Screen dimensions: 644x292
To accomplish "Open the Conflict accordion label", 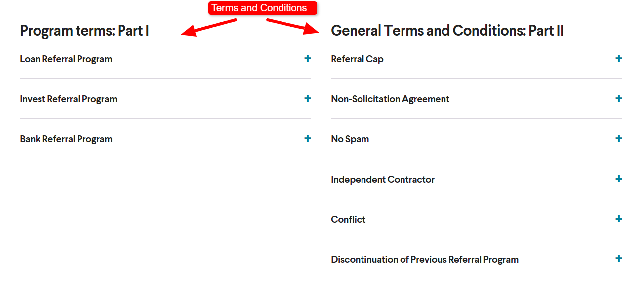I will click(x=348, y=220).
